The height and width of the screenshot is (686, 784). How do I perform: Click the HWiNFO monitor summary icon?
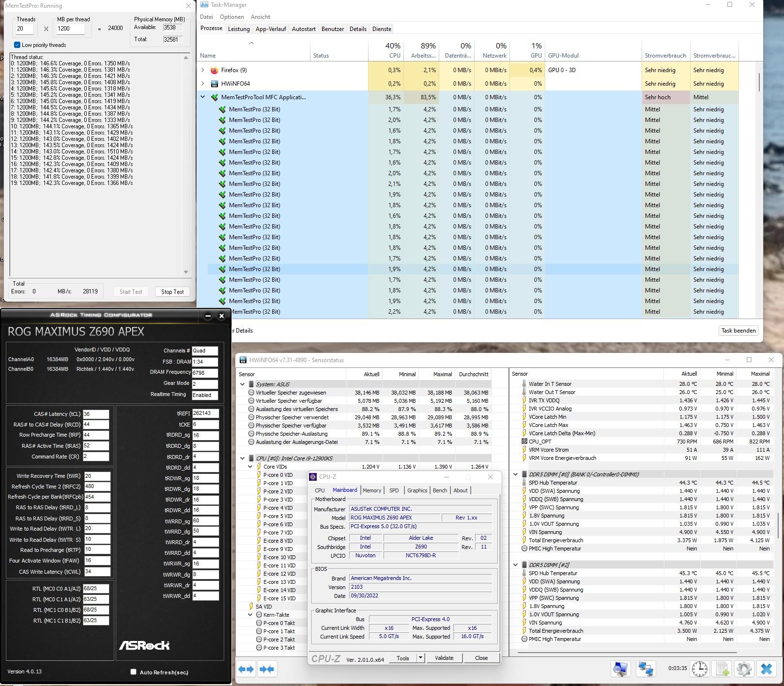coord(620,669)
